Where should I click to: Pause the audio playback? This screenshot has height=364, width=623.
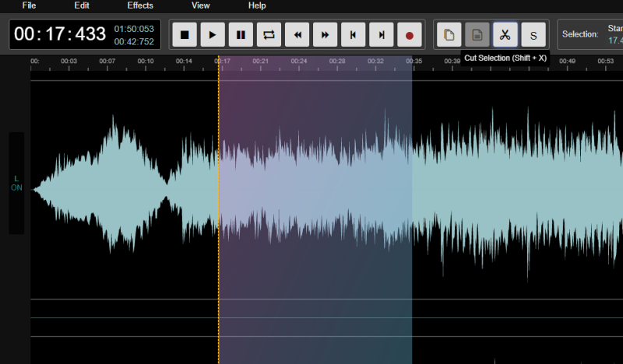[x=241, y=35]
